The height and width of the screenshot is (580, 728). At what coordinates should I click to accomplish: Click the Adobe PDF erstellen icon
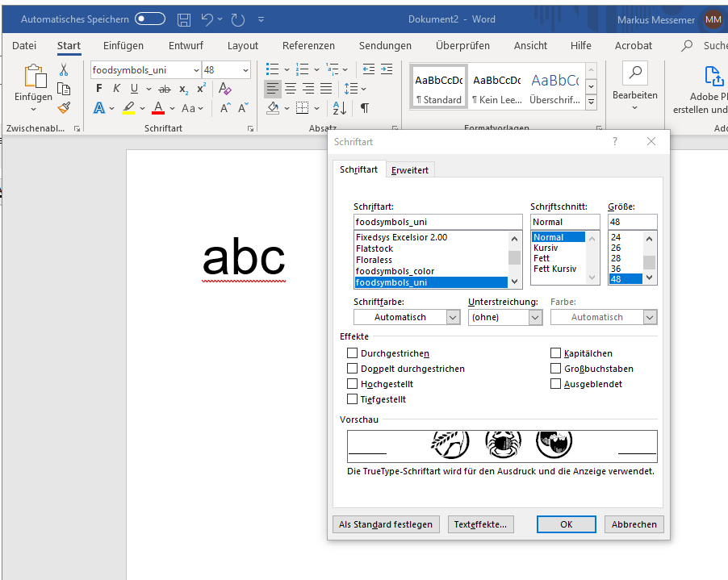pos(713,76)
